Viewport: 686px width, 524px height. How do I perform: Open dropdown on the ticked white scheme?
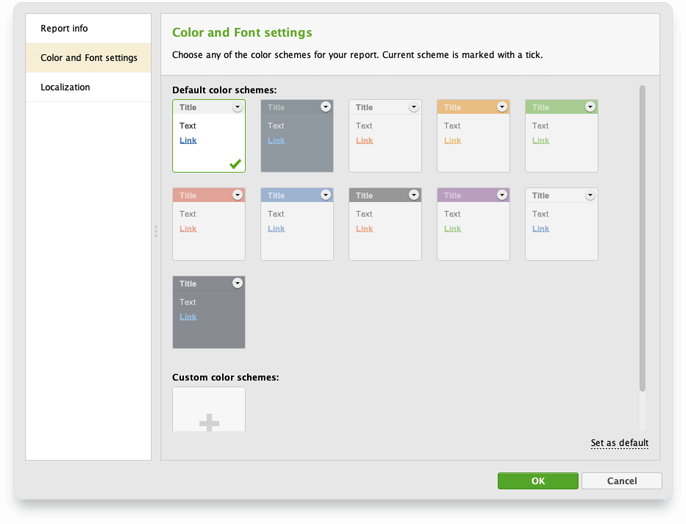point(237,107)
